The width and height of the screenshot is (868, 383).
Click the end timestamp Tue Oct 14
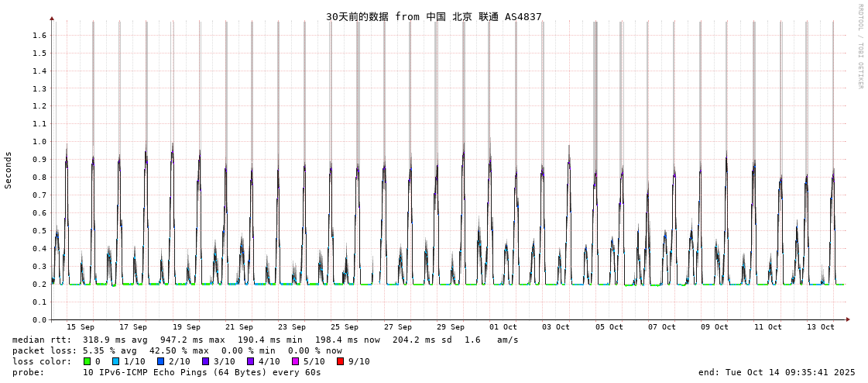tap(777, 372)
